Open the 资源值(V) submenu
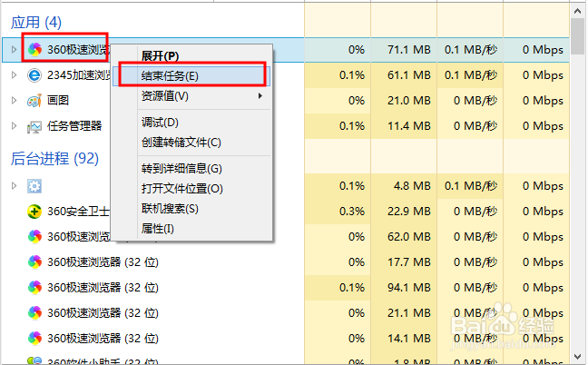 [192, 96]
